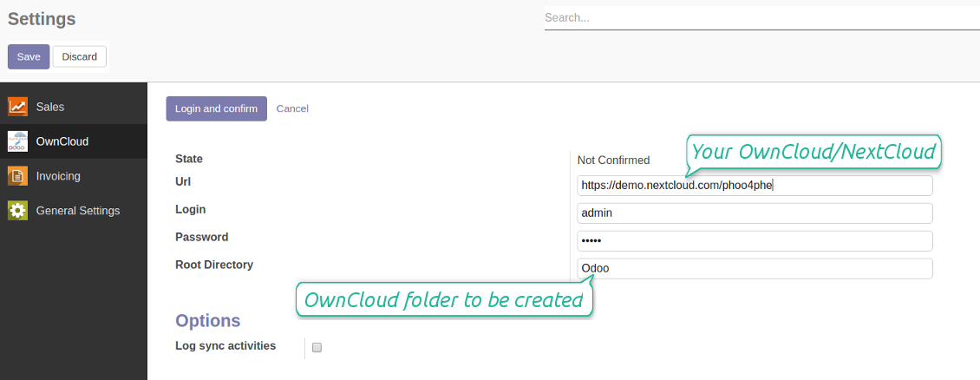Click the Login field label
Image resolution: width=980 pixels, height=380 pixels.
click(191, 209)
